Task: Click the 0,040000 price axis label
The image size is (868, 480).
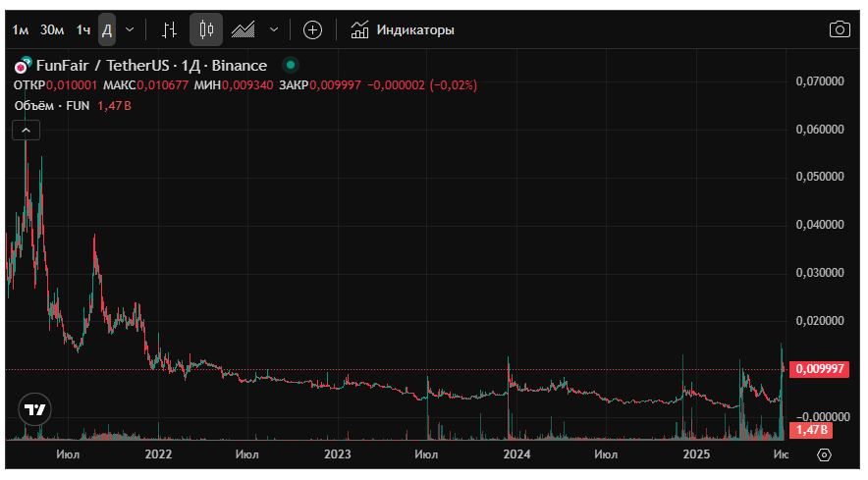Action: [x=820, y=225]
